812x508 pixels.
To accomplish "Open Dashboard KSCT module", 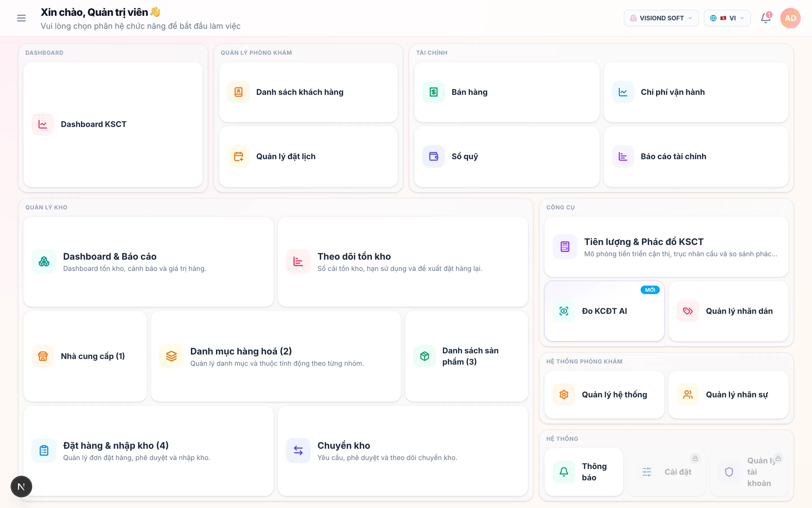I will (113, 124).
